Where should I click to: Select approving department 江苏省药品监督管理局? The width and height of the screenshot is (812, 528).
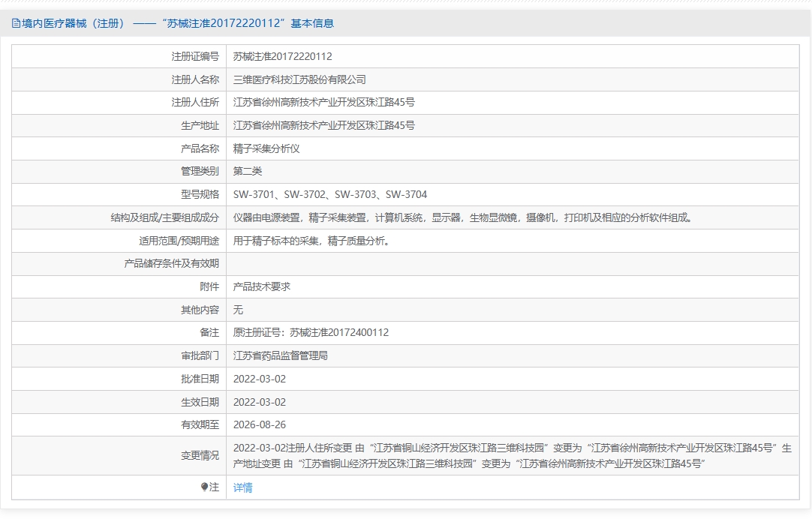coord(280,355)
